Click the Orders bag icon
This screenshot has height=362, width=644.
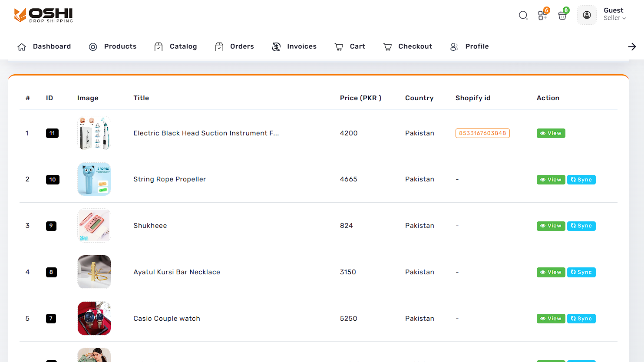pyautogui.click(x=219, y=47)
